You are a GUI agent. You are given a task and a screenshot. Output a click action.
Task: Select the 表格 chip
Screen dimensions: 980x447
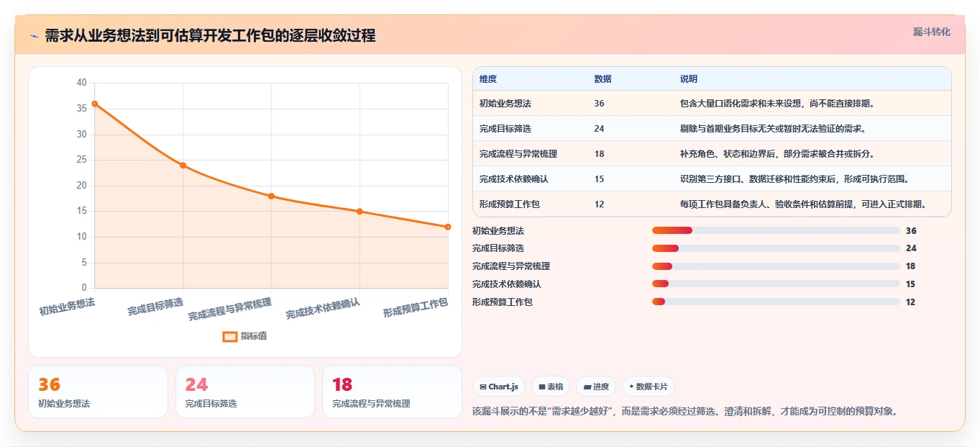551,387
